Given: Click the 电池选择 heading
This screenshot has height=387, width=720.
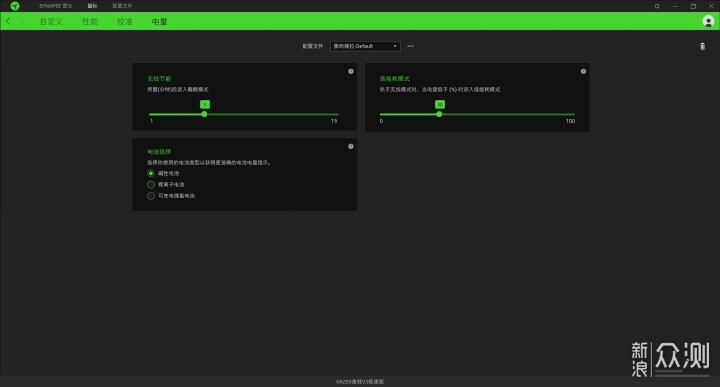Looking at the screenshot, I should tap(159, 152).
